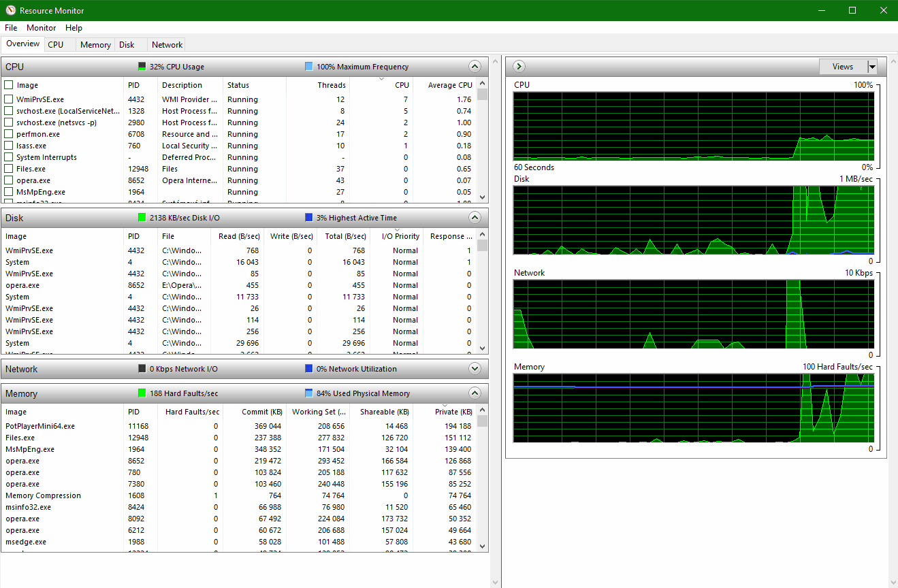Image resolution: width=898 pixels, height=588 pixels.
Task: Select the lsass.exe checkbox
Action: (x=9, y=146)
